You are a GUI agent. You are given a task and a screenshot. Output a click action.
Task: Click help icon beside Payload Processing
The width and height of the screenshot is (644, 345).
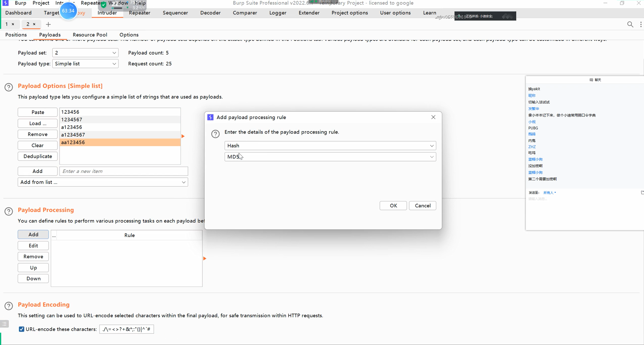9,211
